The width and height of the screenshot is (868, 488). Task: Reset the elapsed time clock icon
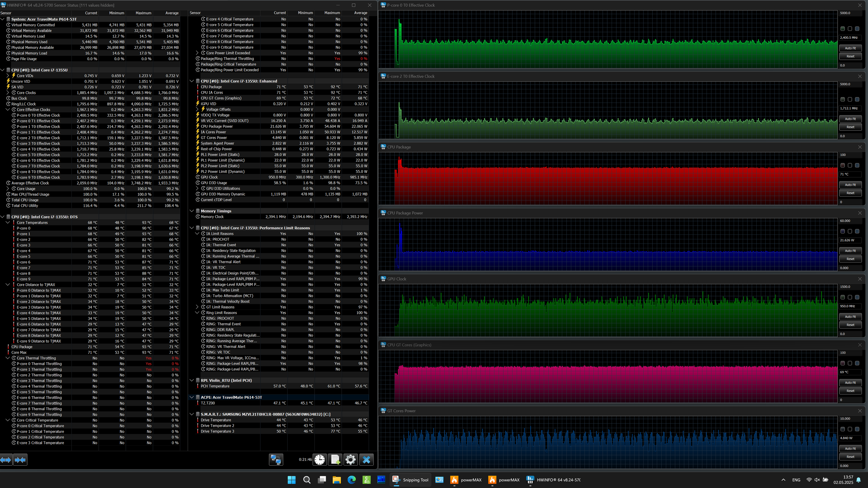point(319,460)
